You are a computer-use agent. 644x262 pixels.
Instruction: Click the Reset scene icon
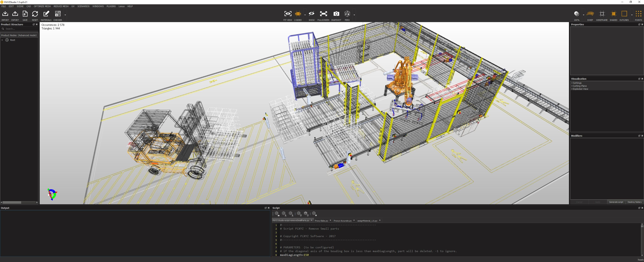[x=35, y=14]
